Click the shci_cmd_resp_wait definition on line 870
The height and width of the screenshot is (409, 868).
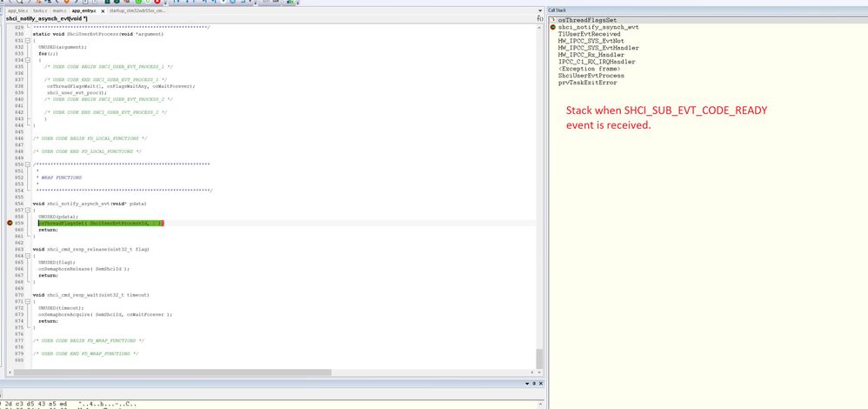click(x=90, y=295)
